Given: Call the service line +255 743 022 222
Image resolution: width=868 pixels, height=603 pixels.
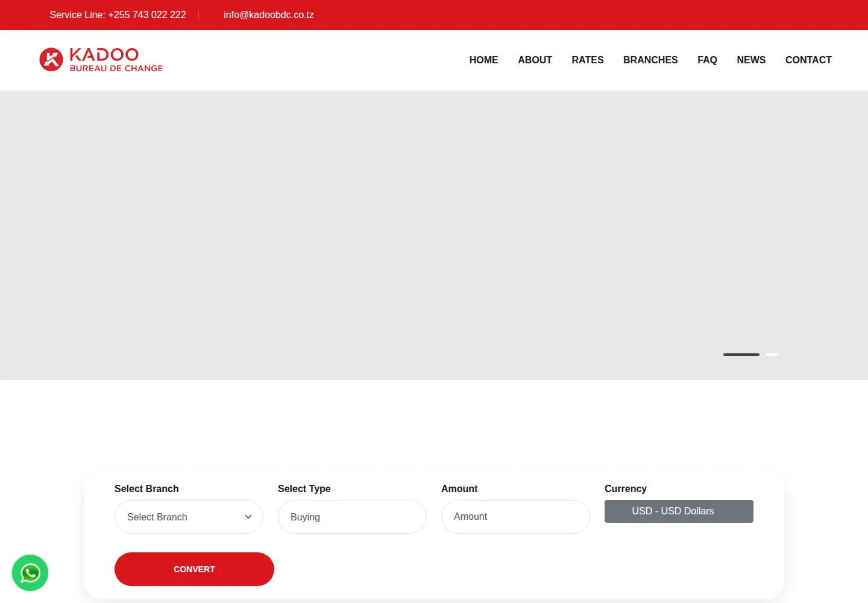Looking at the screenshot, I should (x=118, y=14).
